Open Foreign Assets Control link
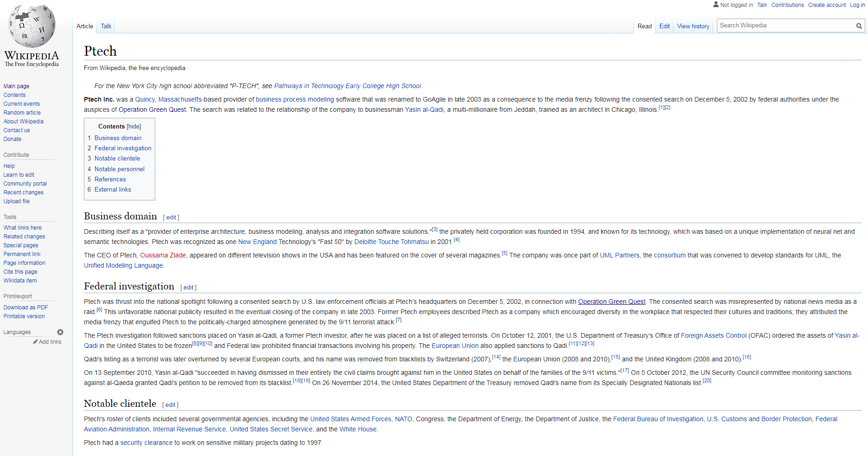 (x=714, y=336)
